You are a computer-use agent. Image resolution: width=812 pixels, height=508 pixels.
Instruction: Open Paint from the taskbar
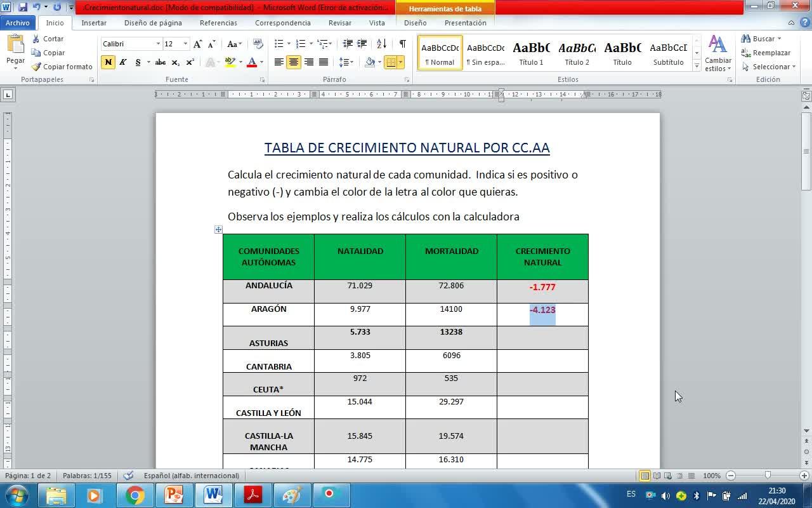292,495
